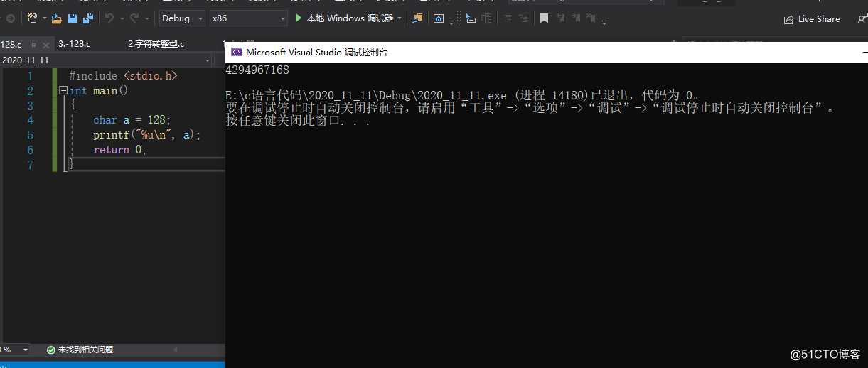Switch to the 2.字符转整型.c tab

[x=156, y=44]
